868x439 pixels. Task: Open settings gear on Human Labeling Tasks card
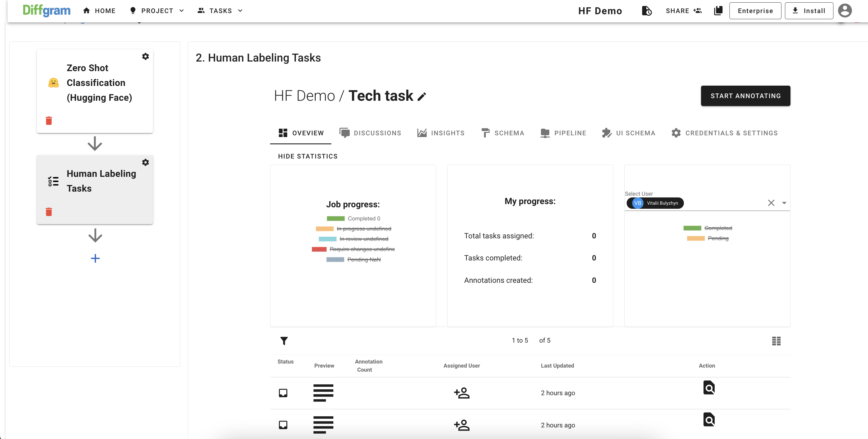point(145,162)
